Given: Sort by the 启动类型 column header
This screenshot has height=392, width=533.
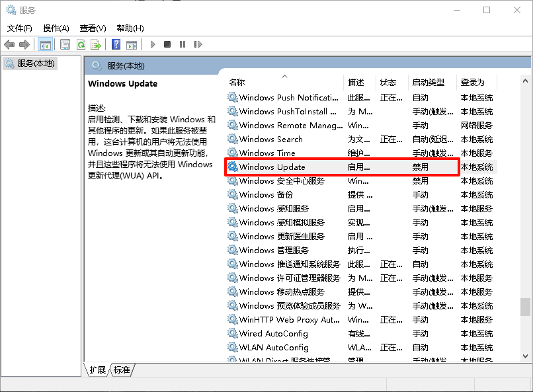Looking at the screenshot, I should click(x=432, y=82).
